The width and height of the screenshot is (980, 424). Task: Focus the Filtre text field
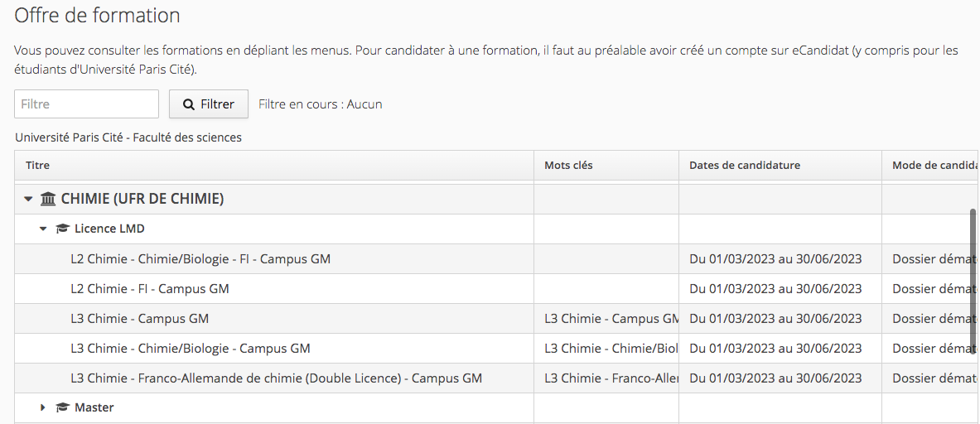(x=87, y=104)
